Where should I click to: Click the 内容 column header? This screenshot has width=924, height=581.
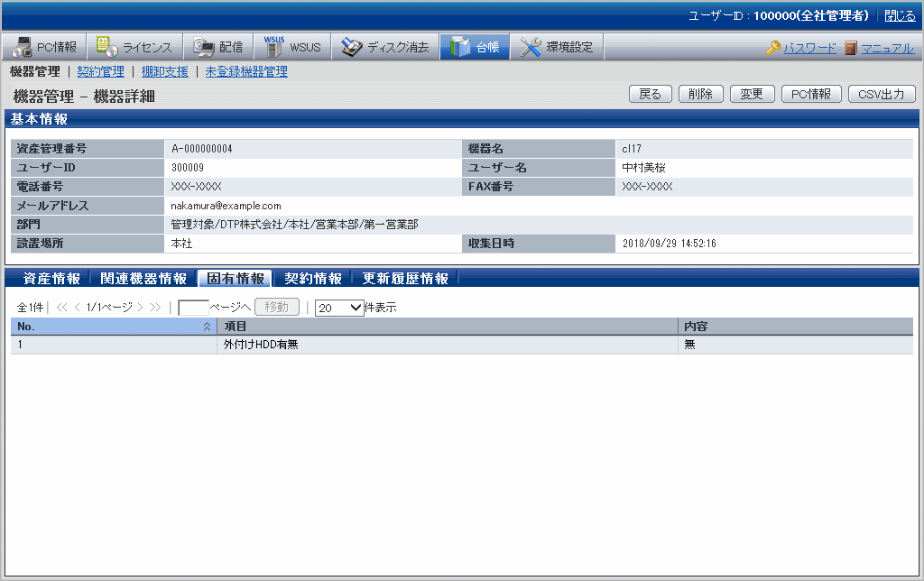point(796,327)
